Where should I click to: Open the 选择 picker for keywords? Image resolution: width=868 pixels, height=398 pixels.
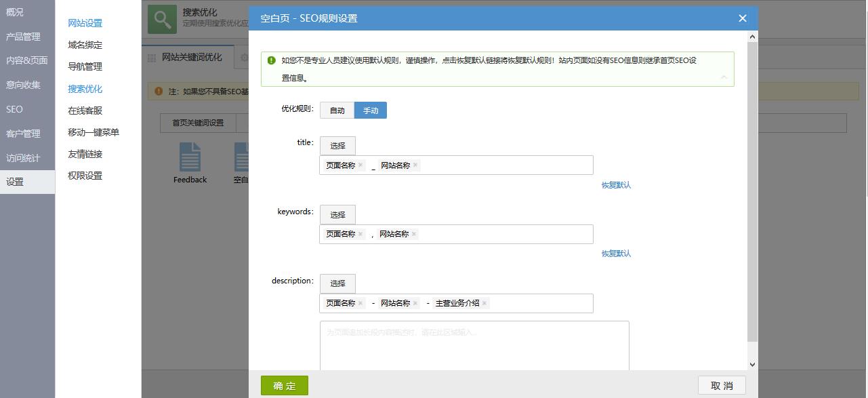pos(337,215)
